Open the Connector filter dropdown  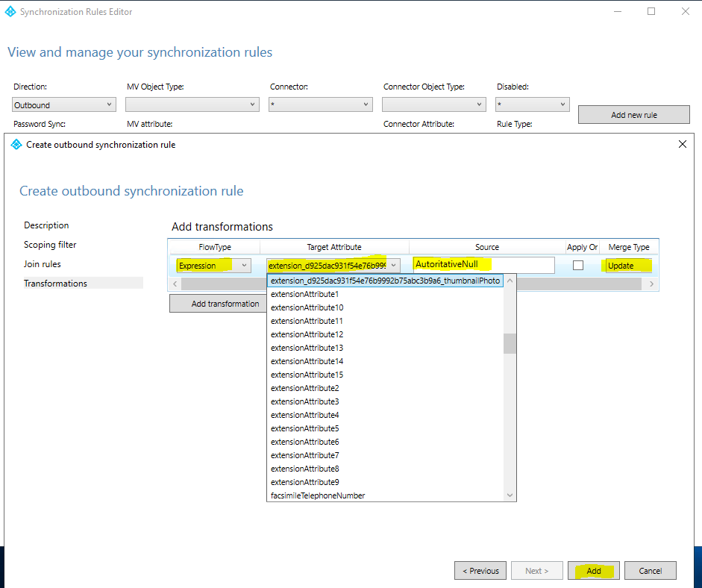click(x=321, y=104)
